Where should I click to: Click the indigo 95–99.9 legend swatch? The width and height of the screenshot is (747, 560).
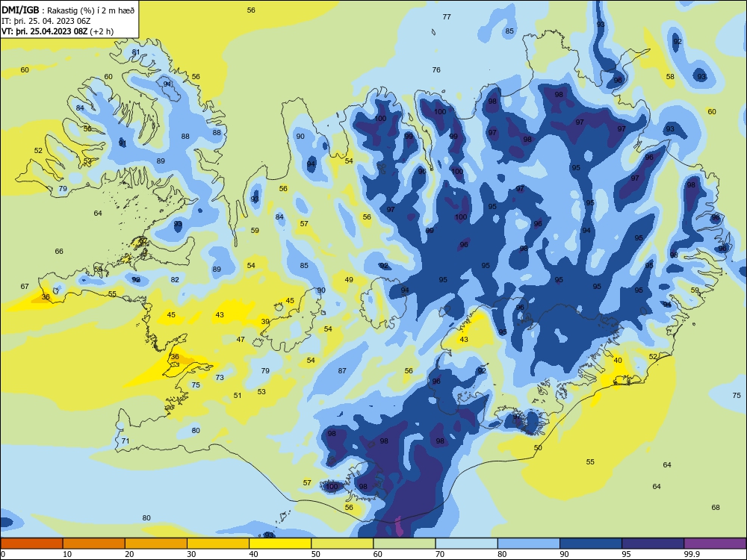653,544
